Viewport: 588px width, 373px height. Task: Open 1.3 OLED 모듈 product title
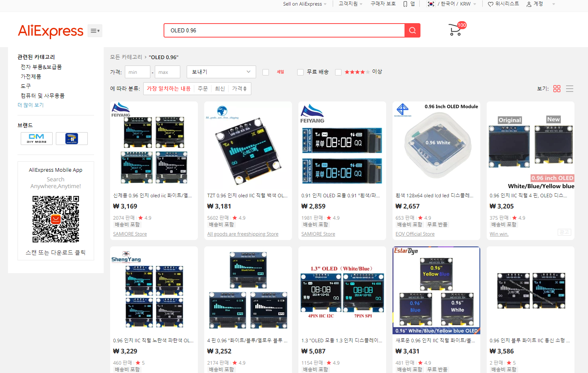pos(341,341)
